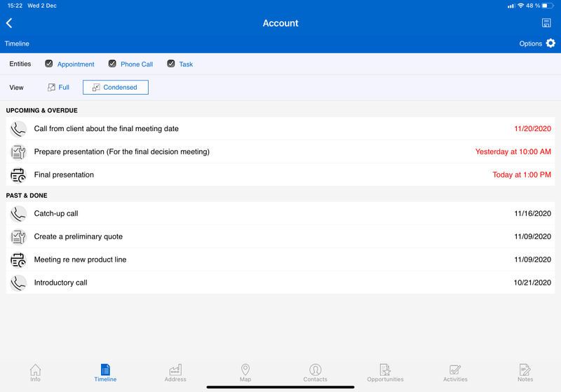This screenshot has height=392, width=561.
Task: Uncheck the Appointment entity checkbox
Action: [49, 64]
